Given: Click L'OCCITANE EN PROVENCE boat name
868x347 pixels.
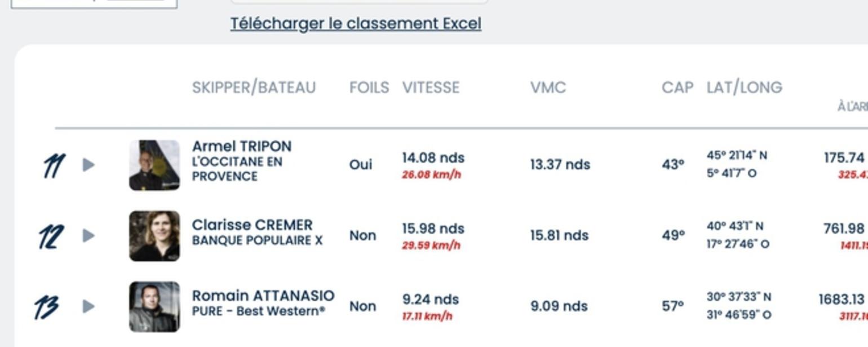Looking at the screenshot, I should pyautogui.click(x=237, y=169).
